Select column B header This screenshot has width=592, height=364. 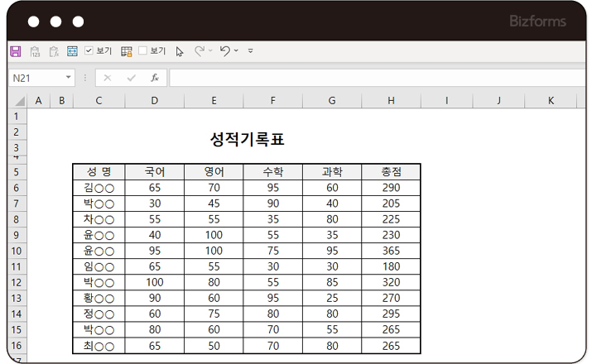click(x=61, y=101)
